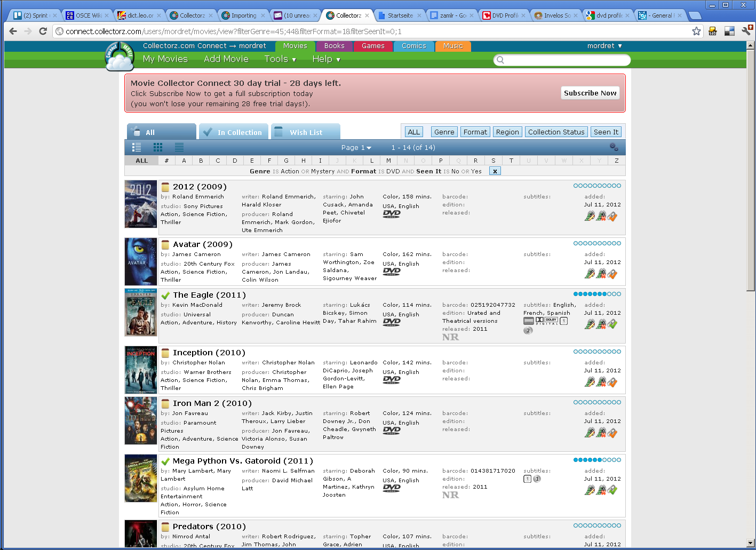This screenshot has height=550, width=756.
Task: Switch to the Games section tab
Action: (x=373, y=46)
